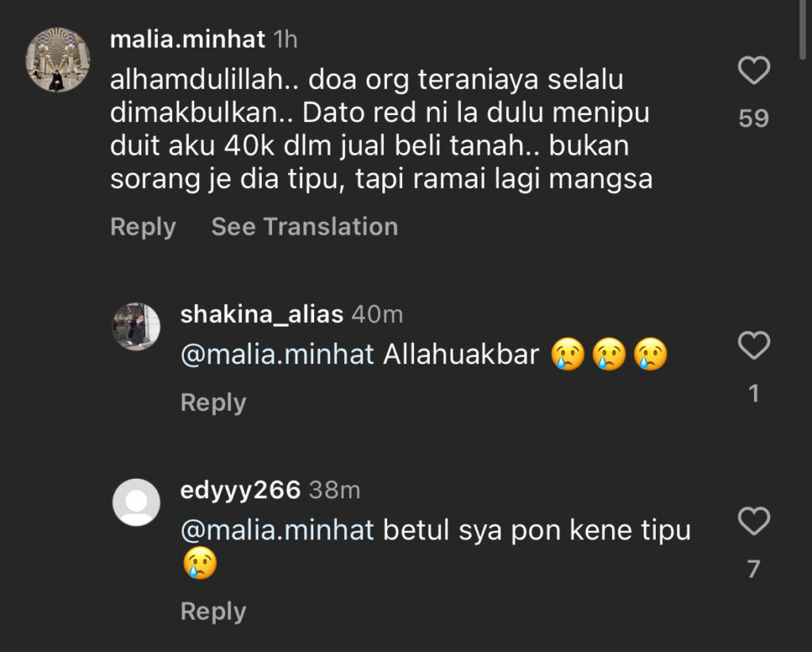
Task: Click the scrollbar thumb at right edge
Action: pos(802,30)
